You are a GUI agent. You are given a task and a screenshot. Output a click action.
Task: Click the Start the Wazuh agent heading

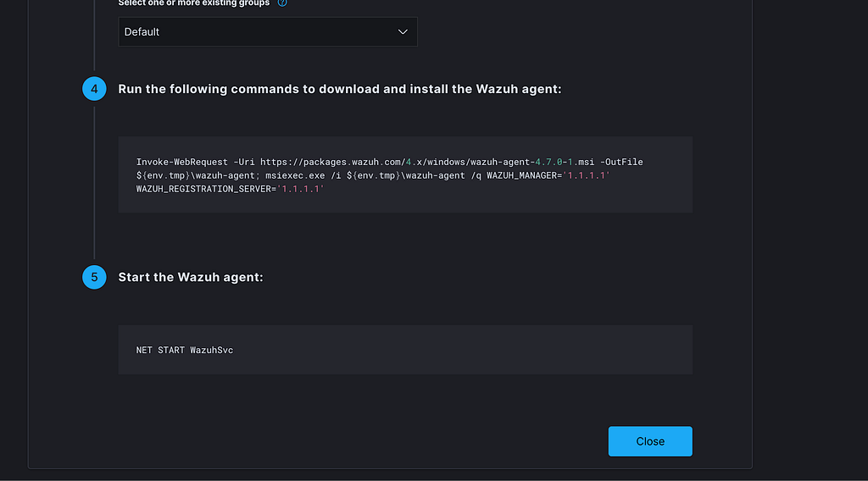pyautogui.click(x=191, y=277)
